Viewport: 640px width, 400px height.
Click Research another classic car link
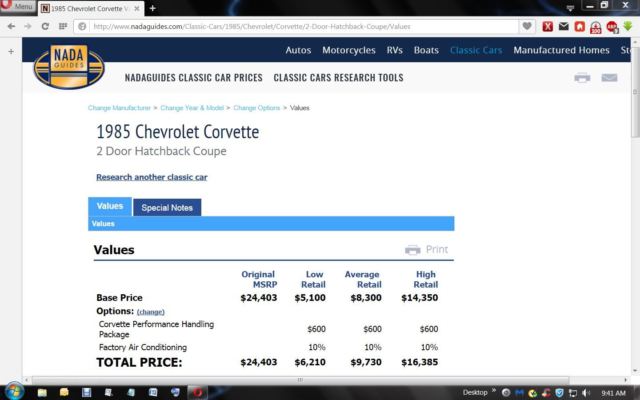click(152, 177)
